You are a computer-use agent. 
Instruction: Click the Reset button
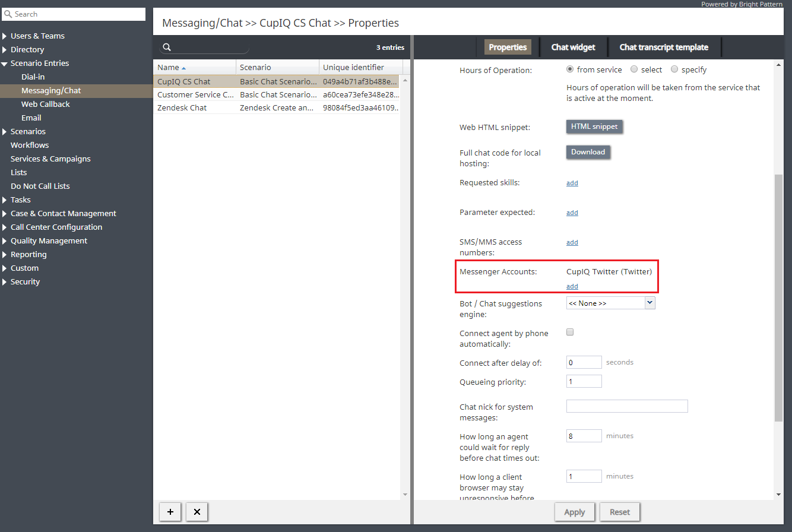click(x=620, y=512)
